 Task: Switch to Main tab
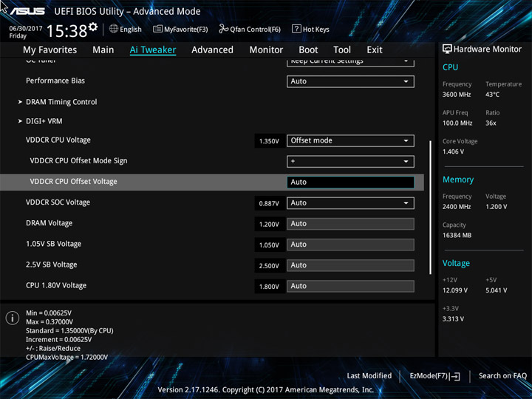(103, 50)
